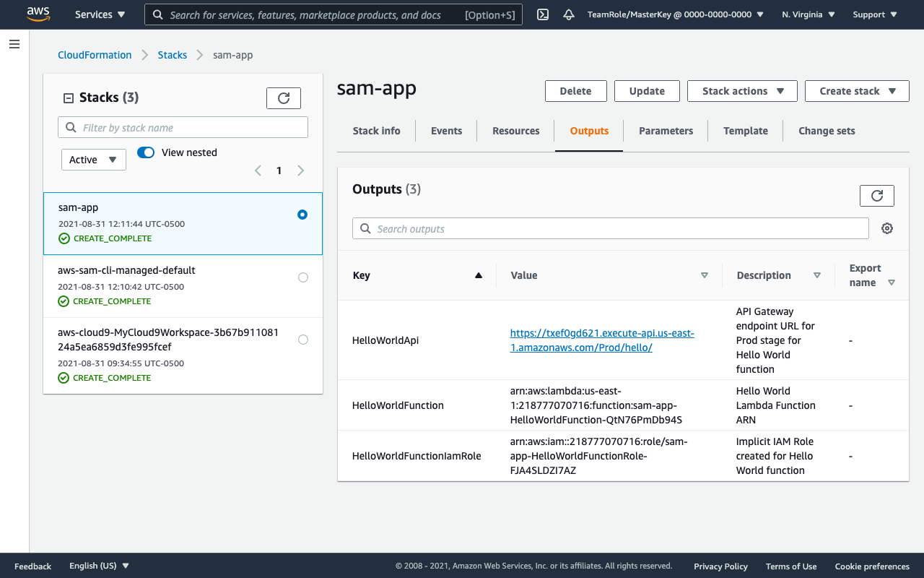The image size is (924, 578).
Task: Open the HelloWorldApi endpoint URL link
Action: 602,340
